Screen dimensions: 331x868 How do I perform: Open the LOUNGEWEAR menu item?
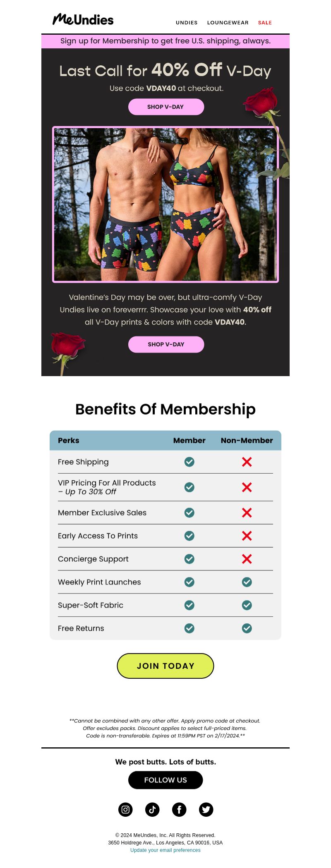point(228,23)
